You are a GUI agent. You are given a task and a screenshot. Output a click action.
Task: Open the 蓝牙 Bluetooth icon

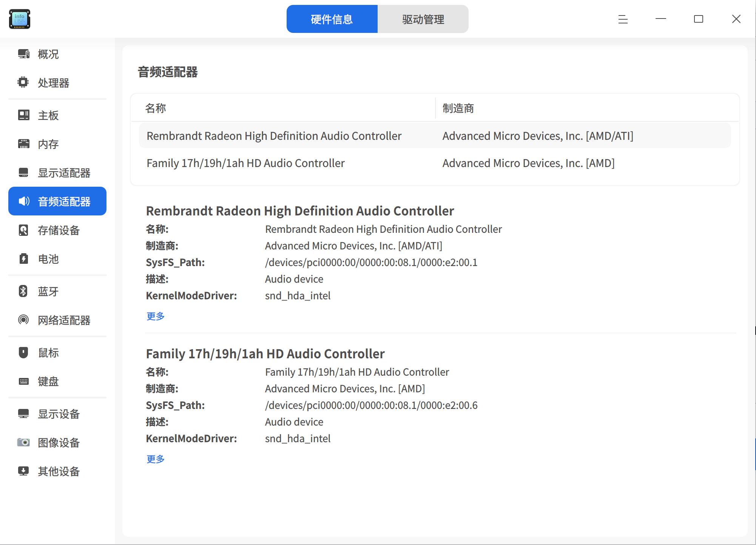(23, 291)
